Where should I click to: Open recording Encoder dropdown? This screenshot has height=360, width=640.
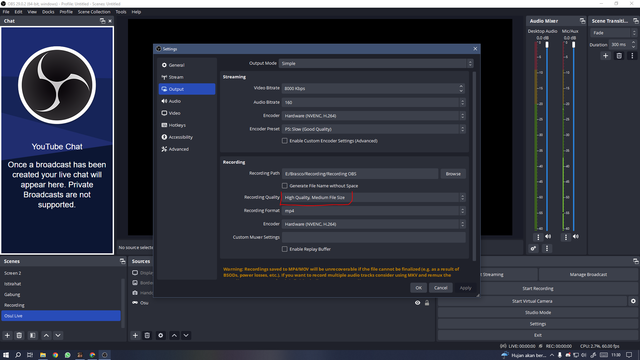tap(373, 224)
